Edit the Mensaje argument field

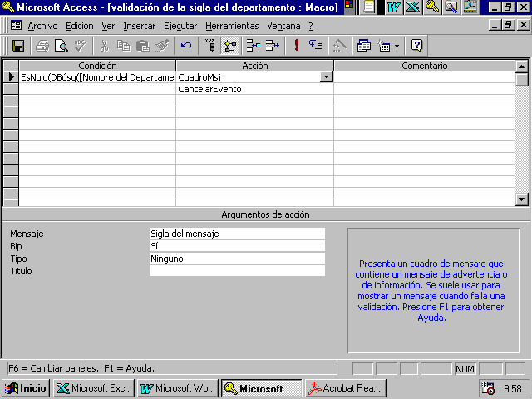coord(238,234)
